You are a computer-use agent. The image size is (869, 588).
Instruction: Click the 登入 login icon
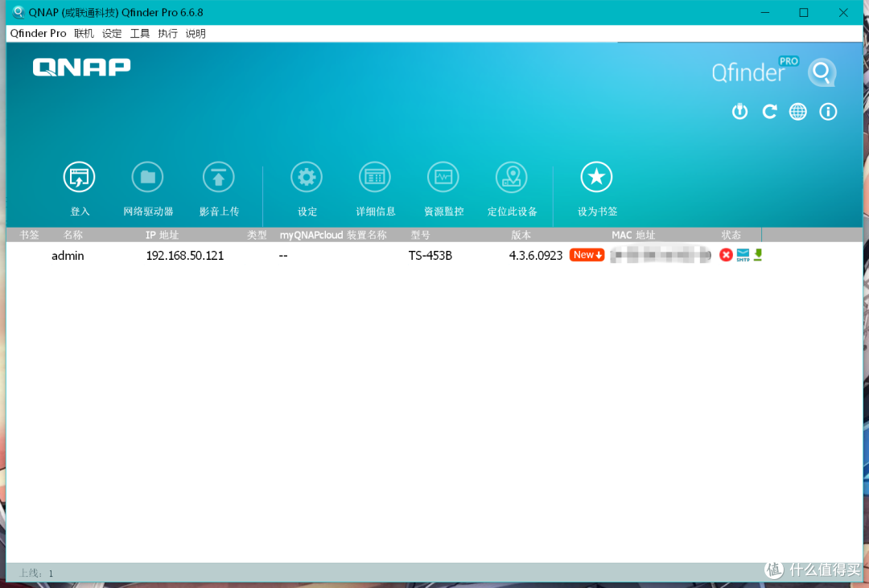coord(80,178)
